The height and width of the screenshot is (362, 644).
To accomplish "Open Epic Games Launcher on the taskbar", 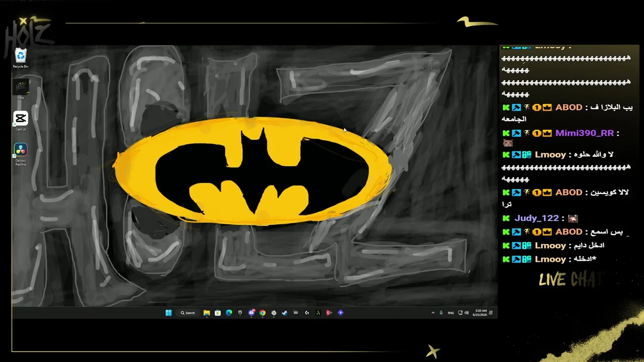I will tap(240, 313).
